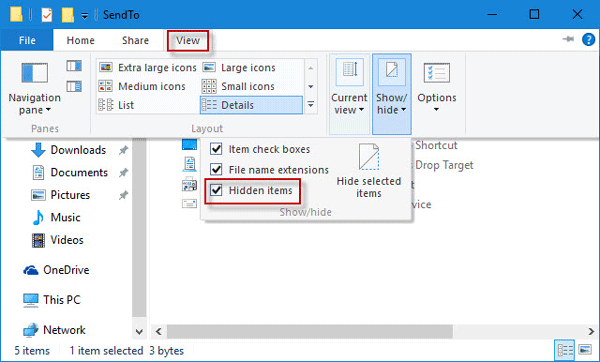Open the Current view dropdown

[349, 94]
